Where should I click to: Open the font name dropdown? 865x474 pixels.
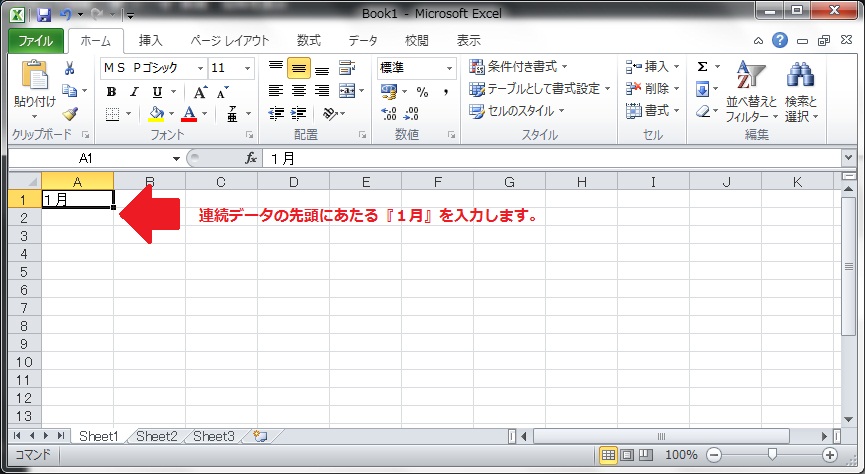[x=200, y=68]
